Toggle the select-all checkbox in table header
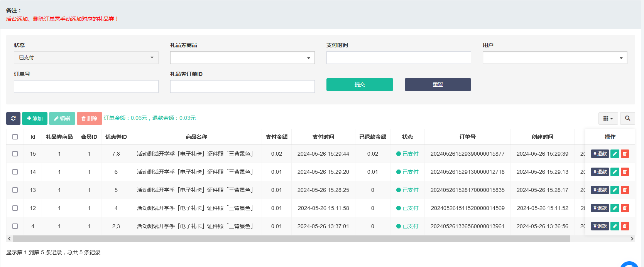 point(15,137)
